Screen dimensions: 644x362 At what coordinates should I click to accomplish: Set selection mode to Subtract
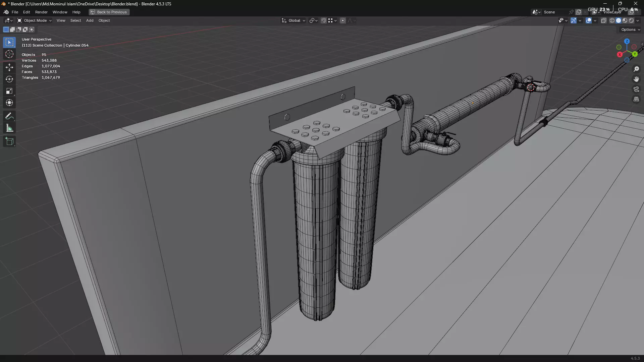coord(19,29)
